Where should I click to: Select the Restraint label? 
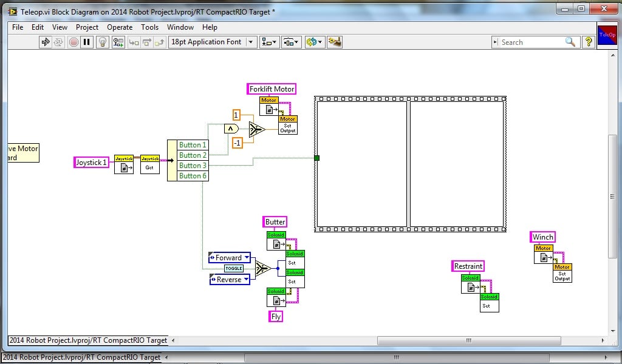(468, 266)
